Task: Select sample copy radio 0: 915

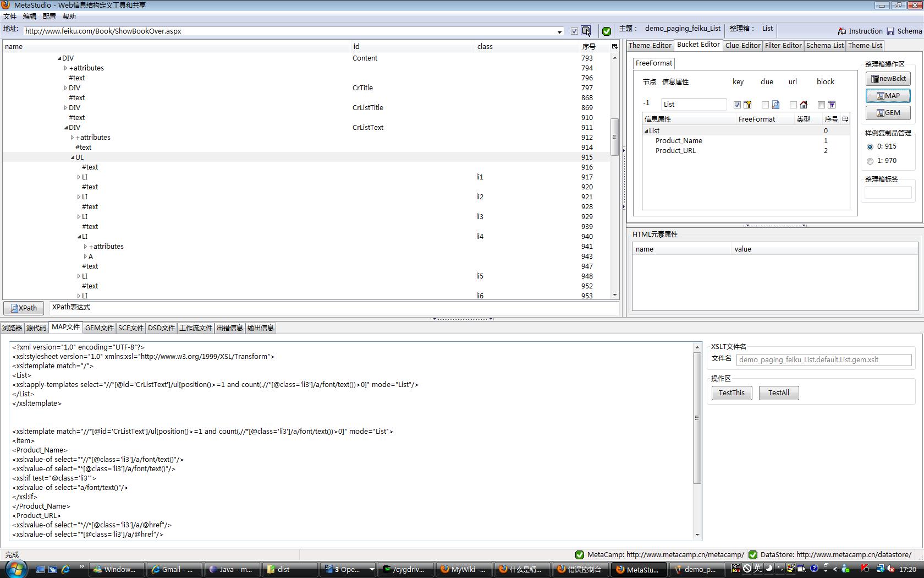Action: point(870,147)
